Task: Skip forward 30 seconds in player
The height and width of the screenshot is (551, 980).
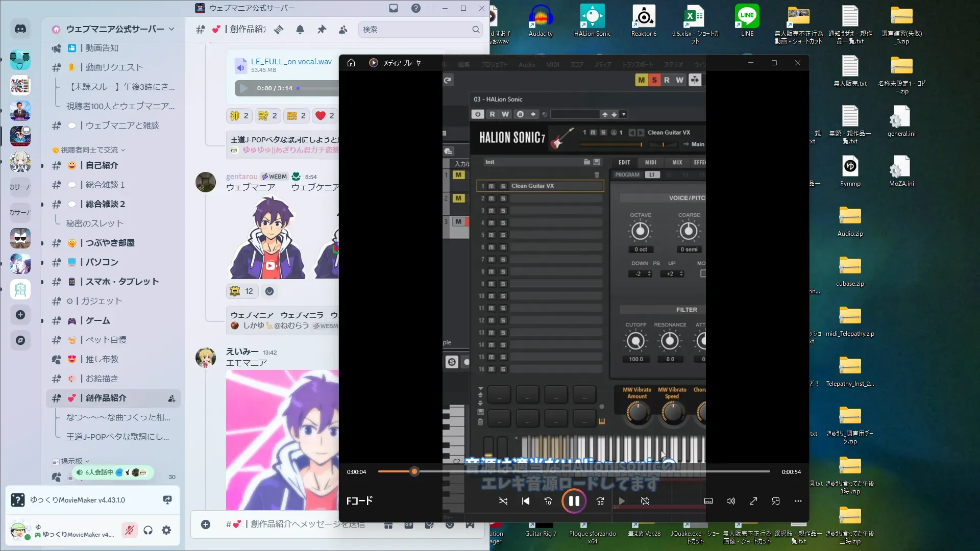Action: click(x=600, y=501)
